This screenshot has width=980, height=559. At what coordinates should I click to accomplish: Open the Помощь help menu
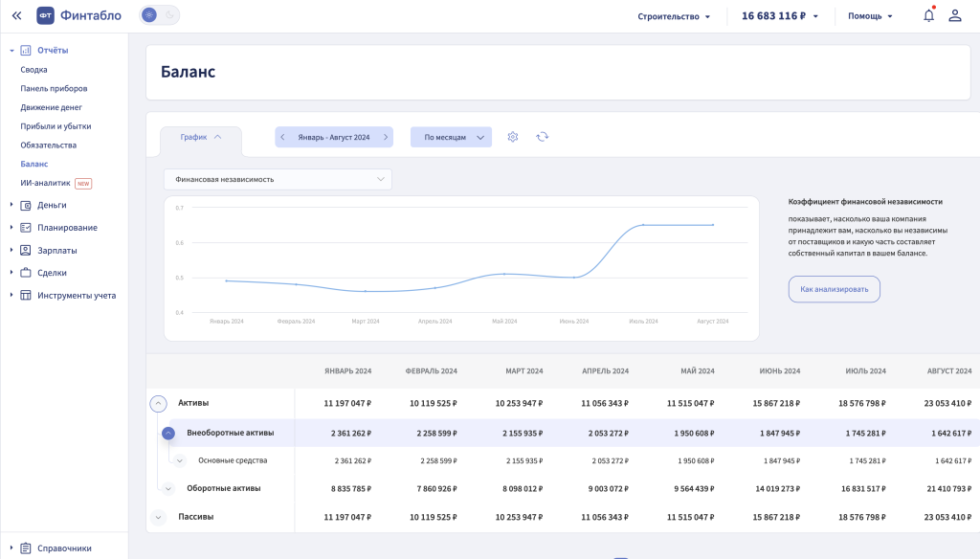(x=870, y=16)
